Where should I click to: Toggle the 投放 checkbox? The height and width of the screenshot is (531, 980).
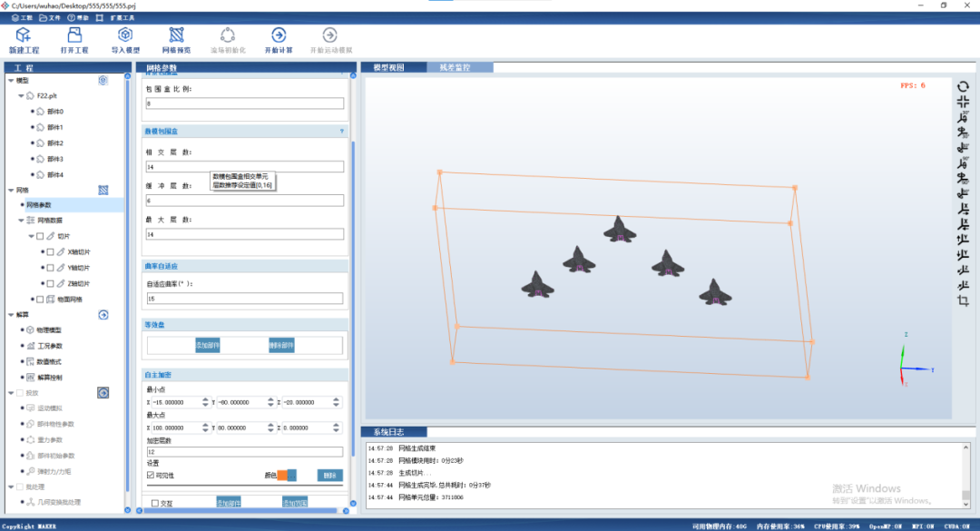point(20,393)
